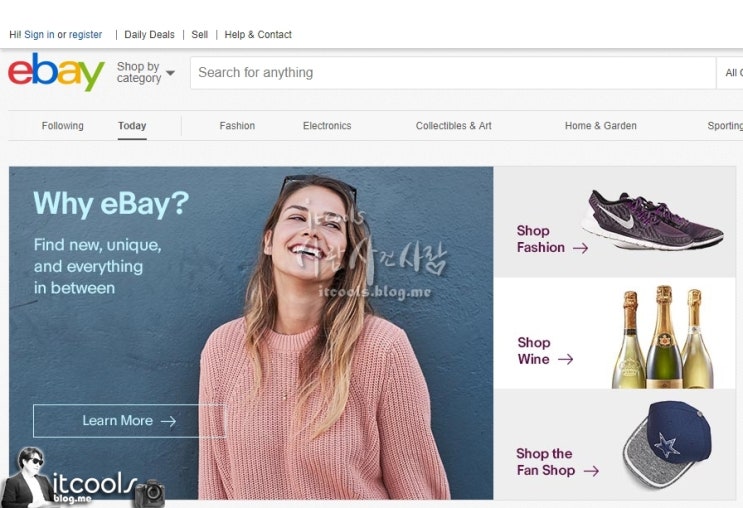Click the Cowboys cap image
This screenshot has width=743, height=508.
pyautogui.click(x=667, y=444)
